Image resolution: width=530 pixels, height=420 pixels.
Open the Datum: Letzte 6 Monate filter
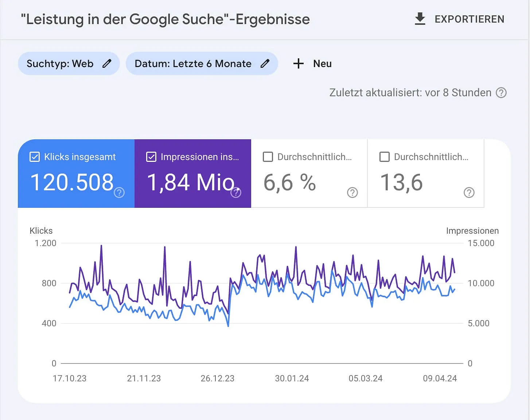[x=193, y=64]
